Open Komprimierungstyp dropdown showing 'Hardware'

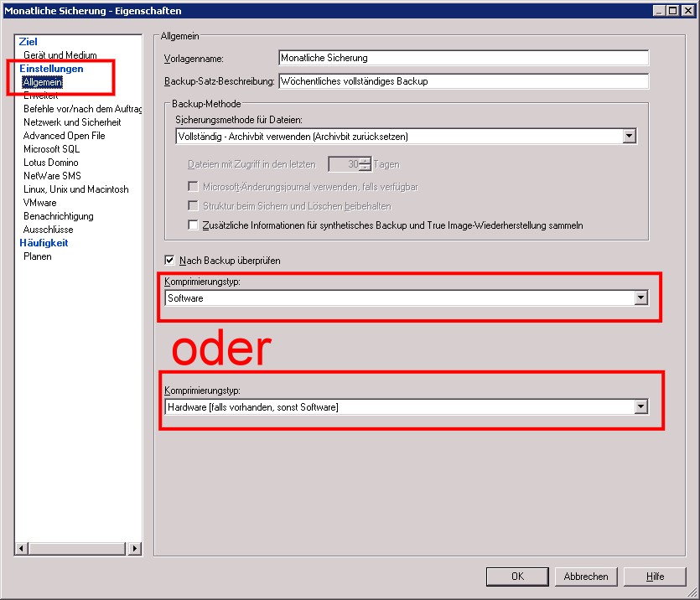click(641, 407)
